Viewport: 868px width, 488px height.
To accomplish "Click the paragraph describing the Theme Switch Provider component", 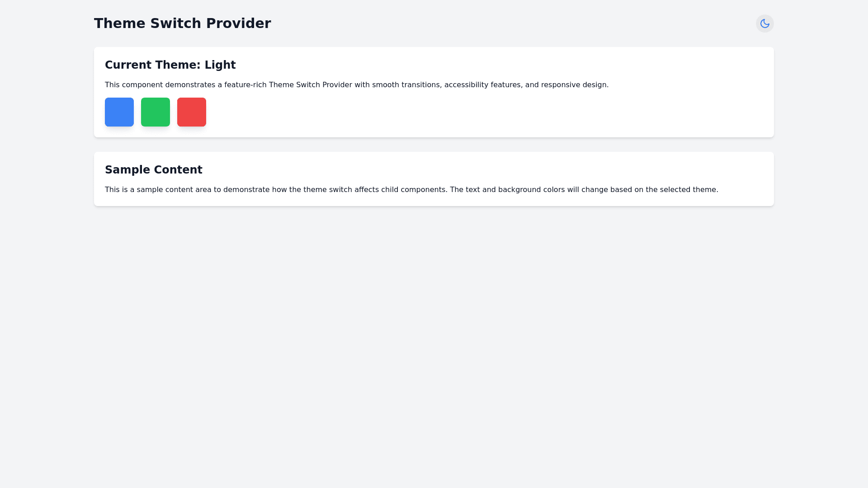I will coord(356,85).
